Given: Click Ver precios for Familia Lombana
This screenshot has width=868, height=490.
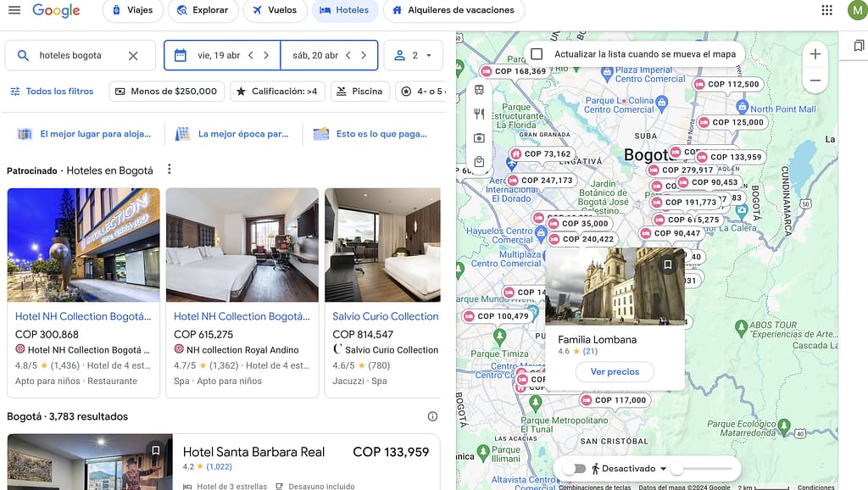Looking at the screenshot, I should click(x=615, y=371).
